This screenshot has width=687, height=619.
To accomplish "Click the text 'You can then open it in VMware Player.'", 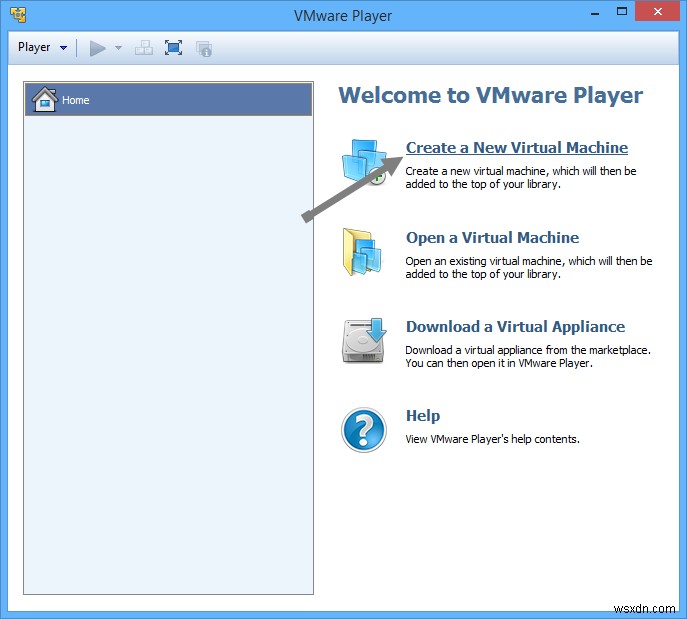I will coord(499,363).
